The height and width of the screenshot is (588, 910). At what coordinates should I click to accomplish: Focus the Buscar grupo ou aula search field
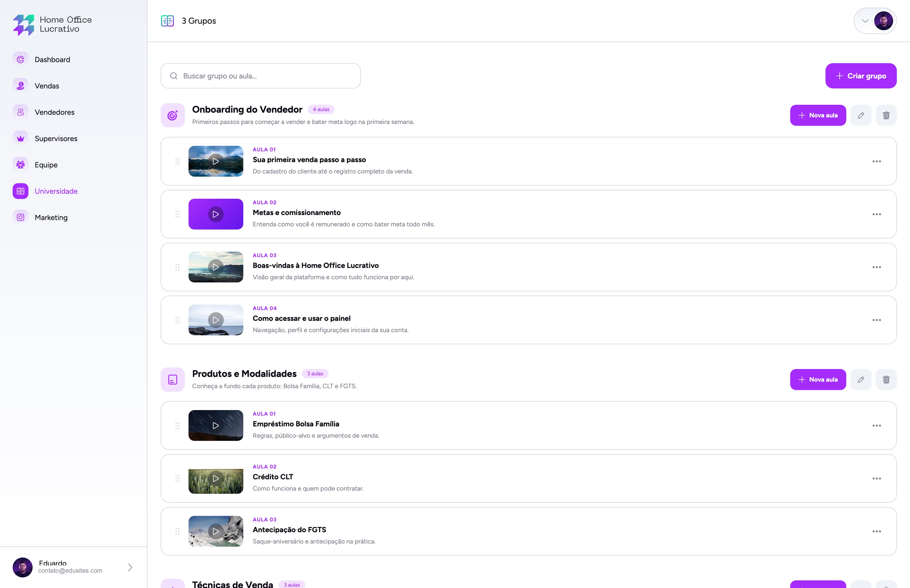coord(260,76)
